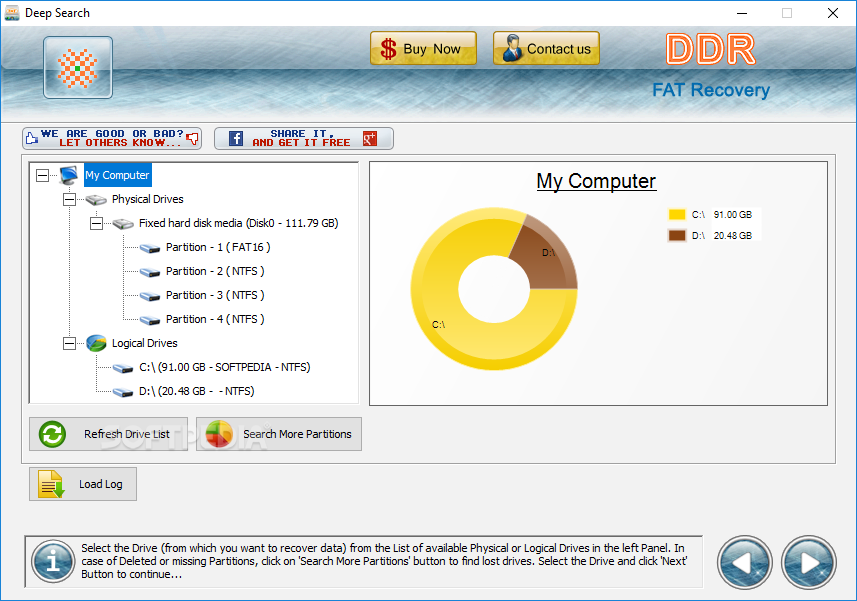The height and width of the screenshot is (601, 857).
Task: Click Search More Partitions button
Action: [x=279, y=434]
